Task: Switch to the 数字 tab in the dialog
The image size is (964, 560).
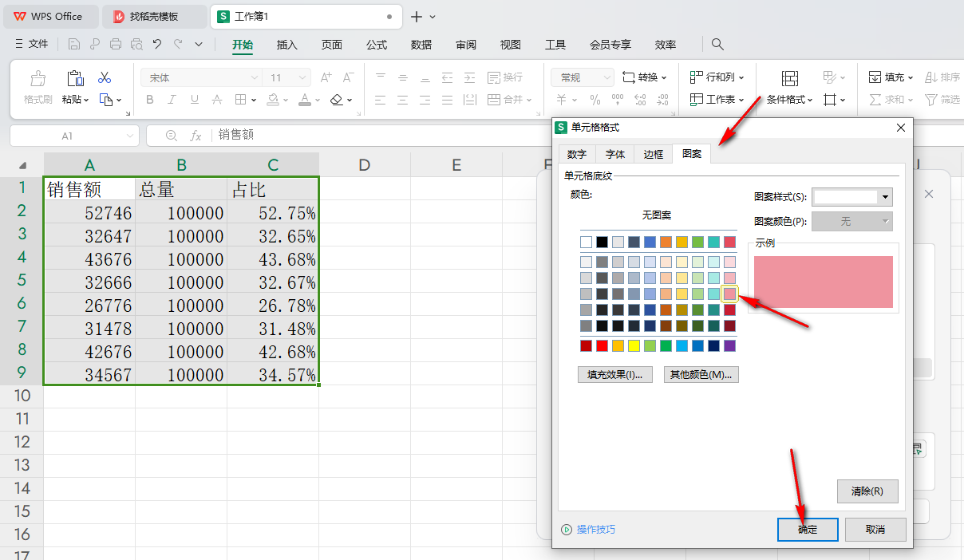Action: point(576,155)
